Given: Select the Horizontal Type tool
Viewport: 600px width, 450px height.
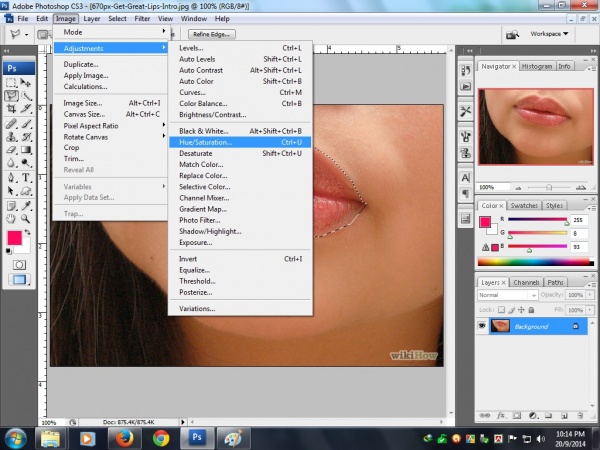Looking at the screenshot, I should tap(27, 177).
